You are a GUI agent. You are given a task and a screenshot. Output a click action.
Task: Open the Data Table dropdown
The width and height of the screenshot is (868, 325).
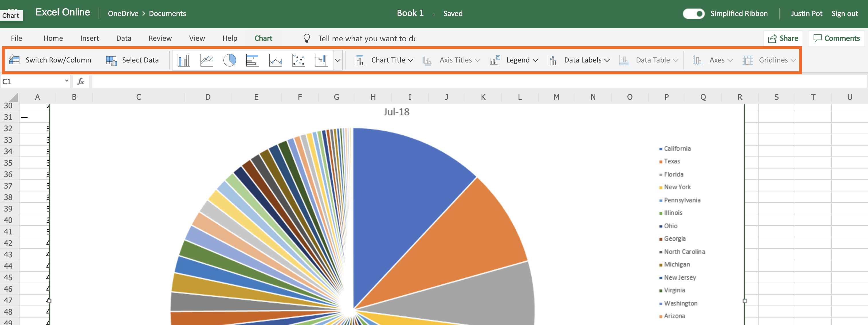click(x=675, y=60)
